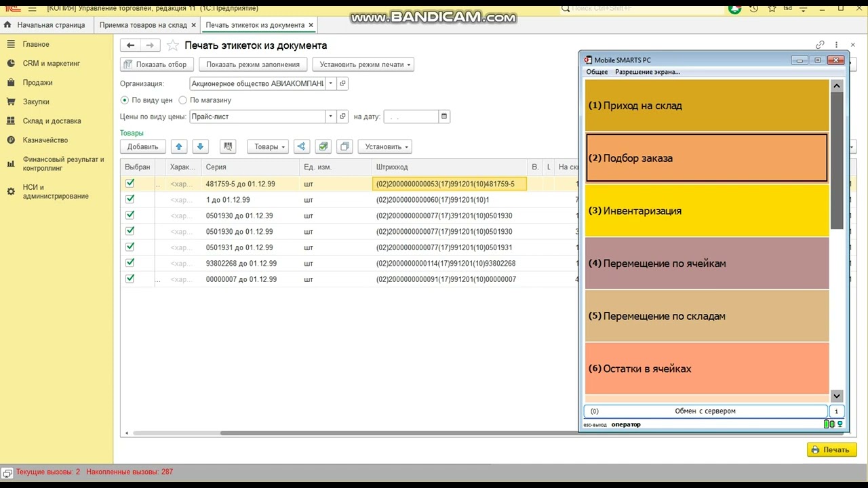Toggle checkbox of the 481759-5 row
868x488 pixels.
point(130,184)
